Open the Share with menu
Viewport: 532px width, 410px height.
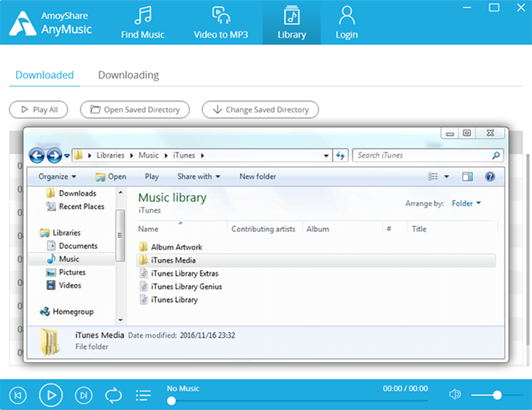pos(199,177)
